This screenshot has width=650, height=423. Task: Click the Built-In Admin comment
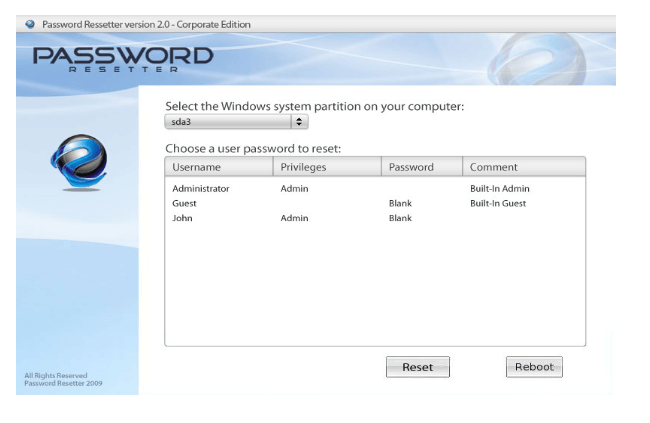coord(500,189)
